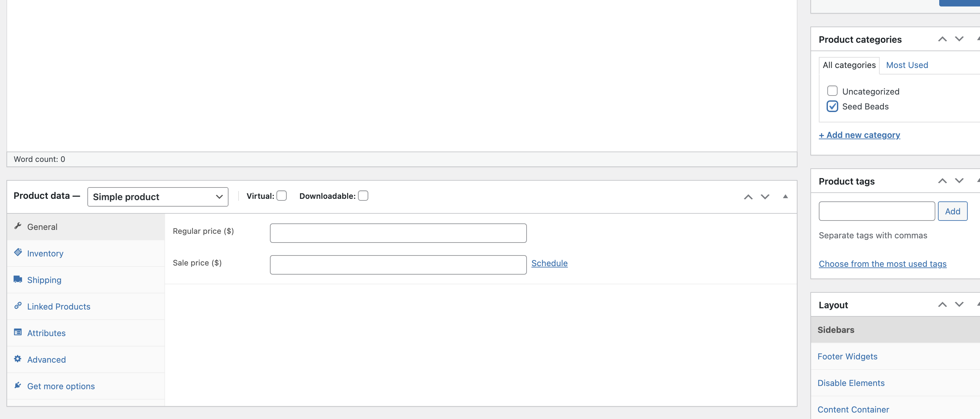
Task: Click the Schedule sale link
Action: 549,263
